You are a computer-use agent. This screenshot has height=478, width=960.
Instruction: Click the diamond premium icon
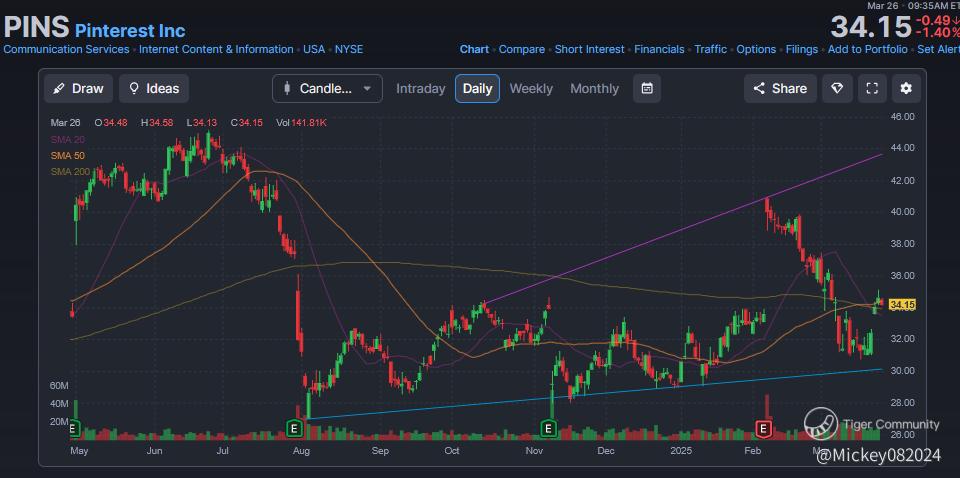[837, 89]
